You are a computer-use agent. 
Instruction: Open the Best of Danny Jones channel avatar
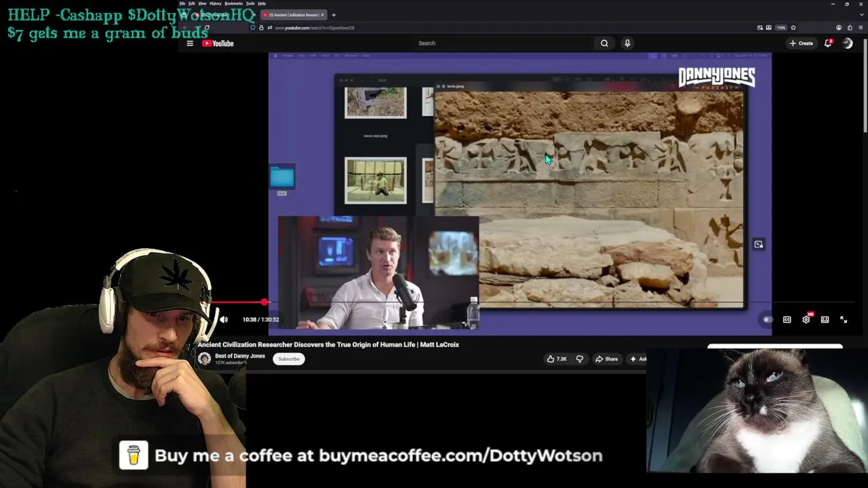(x=204, y=359)
